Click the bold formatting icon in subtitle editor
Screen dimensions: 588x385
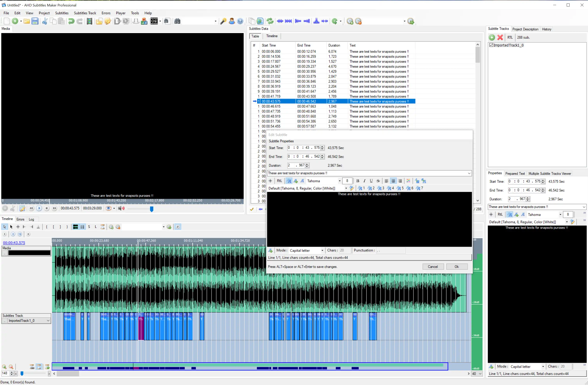click(x=358, y=180)
